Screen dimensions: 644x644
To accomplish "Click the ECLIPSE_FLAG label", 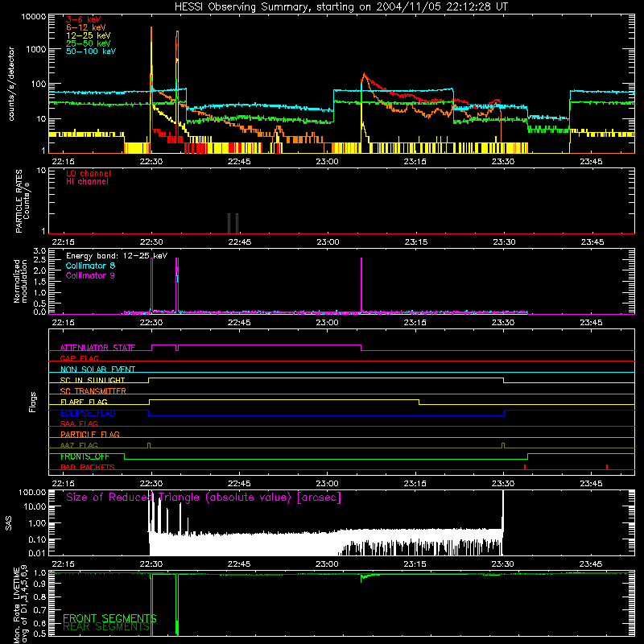I will click(x=88, y=413).
